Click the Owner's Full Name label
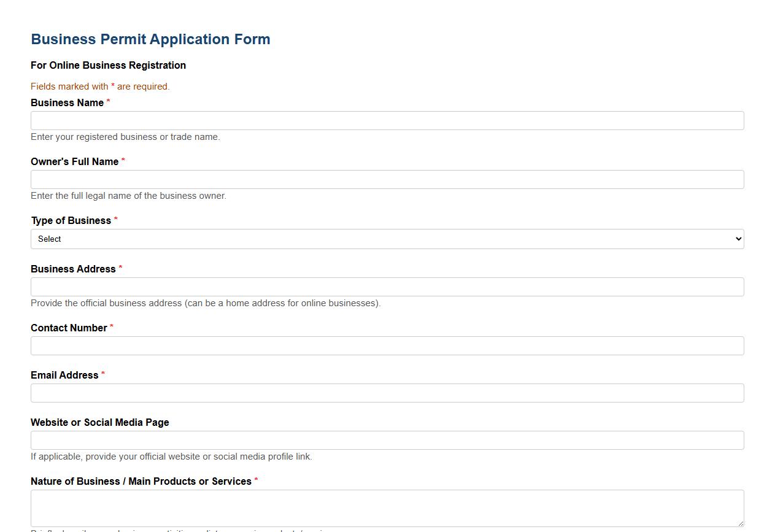Screen dimensions: 775x532 point(74,161)
